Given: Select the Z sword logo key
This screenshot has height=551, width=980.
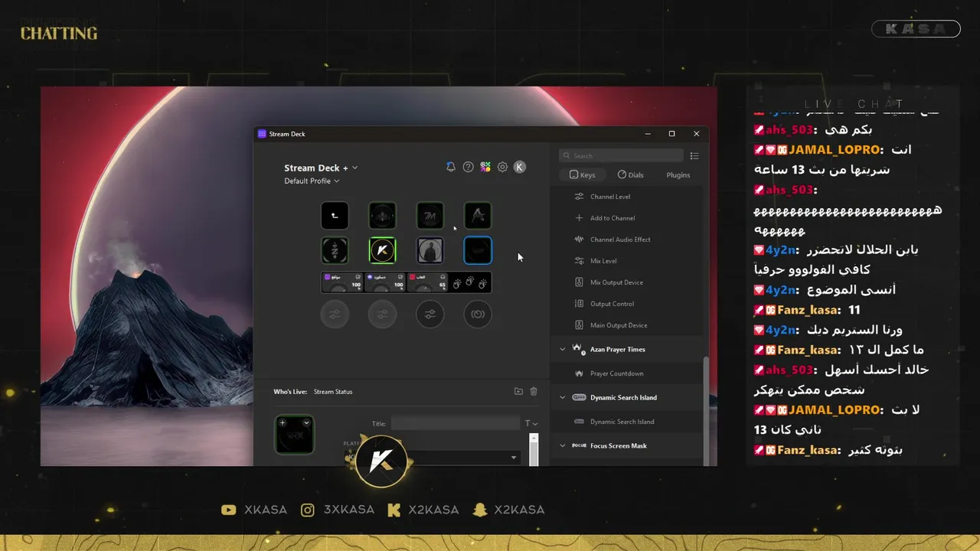Looking at the screenshot, I should tap(335, 250).
